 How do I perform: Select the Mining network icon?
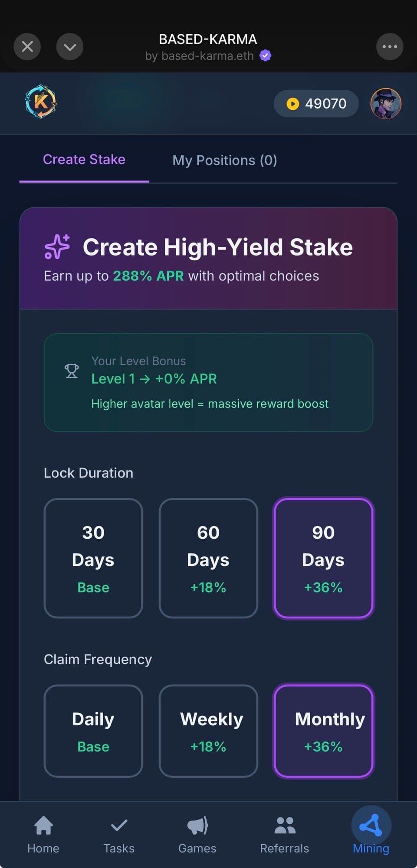tap(371, 825)
